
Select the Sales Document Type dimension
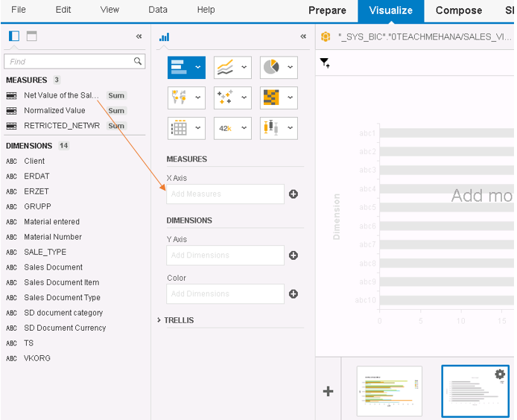(62, 298)
